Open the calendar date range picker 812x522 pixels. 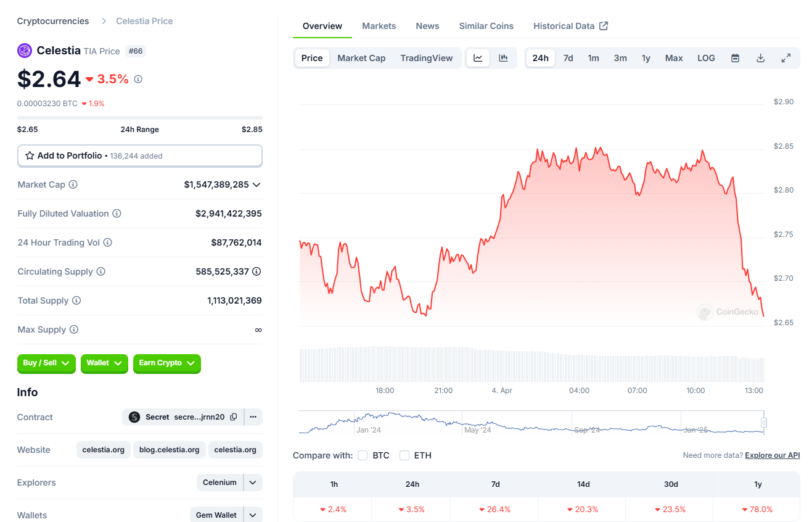(x=735, y=58)
